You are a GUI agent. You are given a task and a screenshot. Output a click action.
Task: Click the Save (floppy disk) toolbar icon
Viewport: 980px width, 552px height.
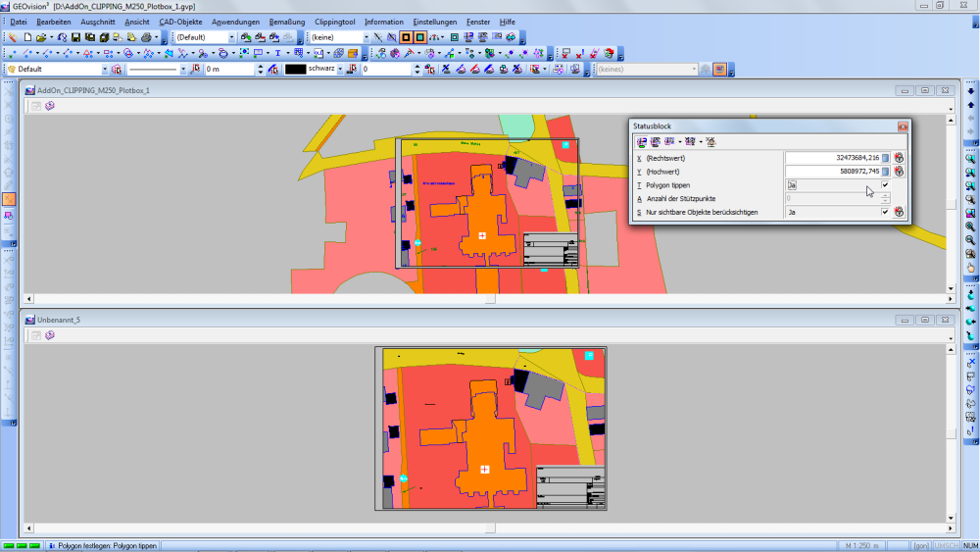(x=76, y=37)
